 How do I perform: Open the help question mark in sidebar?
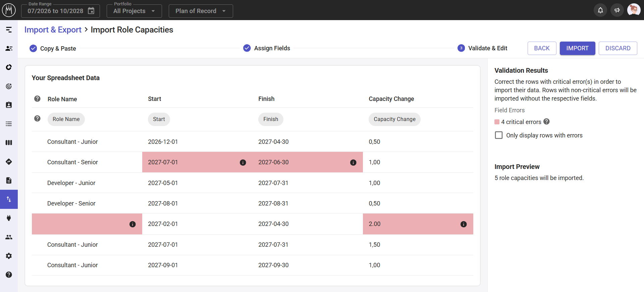9,275
